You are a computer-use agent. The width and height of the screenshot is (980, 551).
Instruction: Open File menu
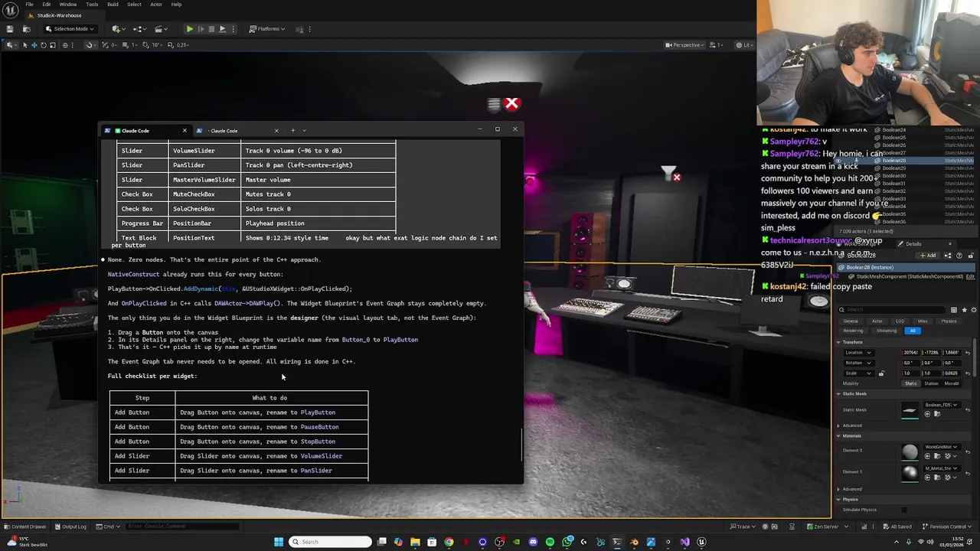coord(29,5)
